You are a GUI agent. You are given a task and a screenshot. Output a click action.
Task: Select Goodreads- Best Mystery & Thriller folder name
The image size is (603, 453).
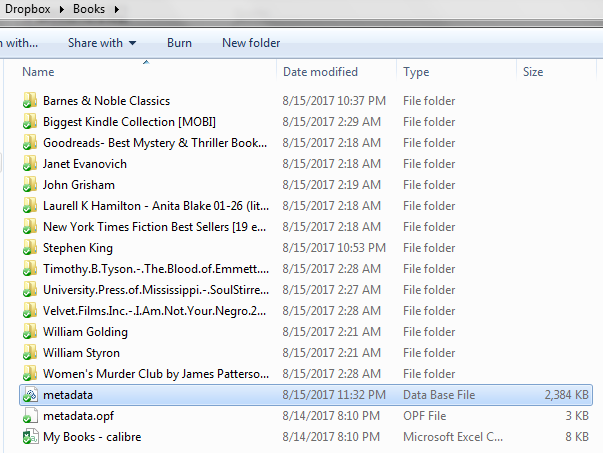pos(155,143)
